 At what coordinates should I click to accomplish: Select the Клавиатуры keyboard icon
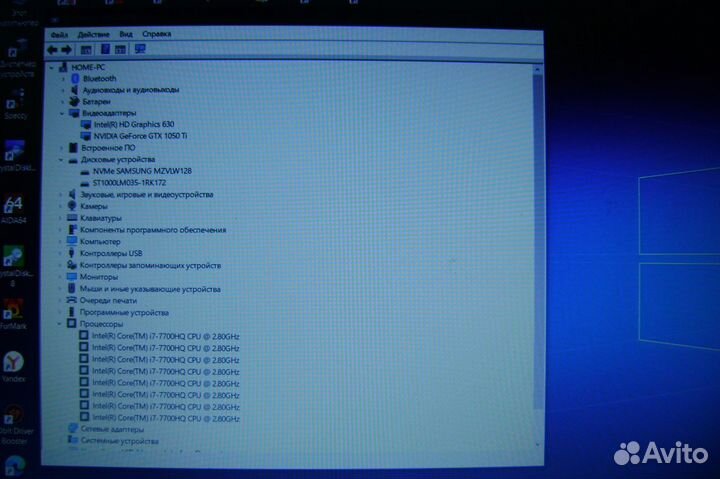(72, 218)
